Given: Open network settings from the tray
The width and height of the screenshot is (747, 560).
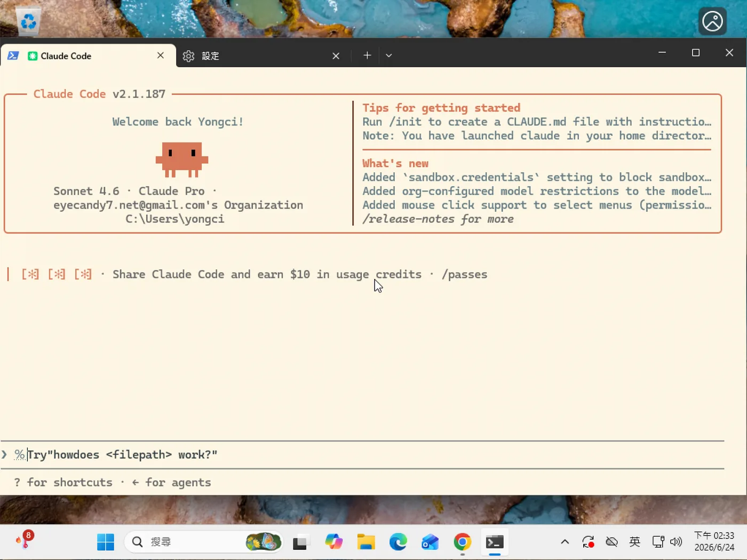Looking at the screenshot, I should pos(658,542).
